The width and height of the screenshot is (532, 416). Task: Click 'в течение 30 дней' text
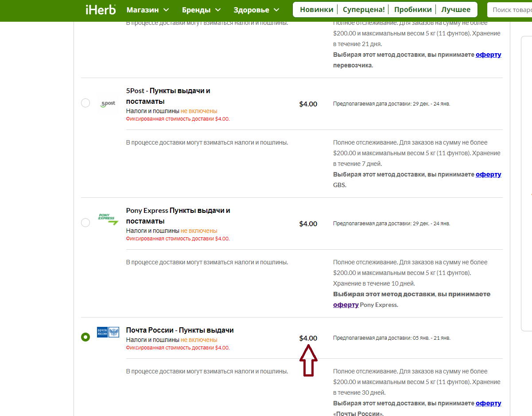point(359,392)
